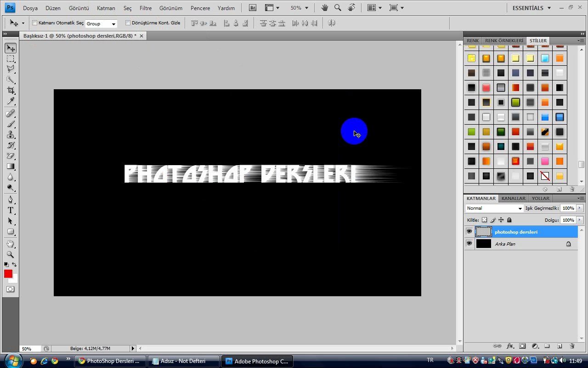
Task: Toggle lock all padlock icon
Action: (509, 220)
